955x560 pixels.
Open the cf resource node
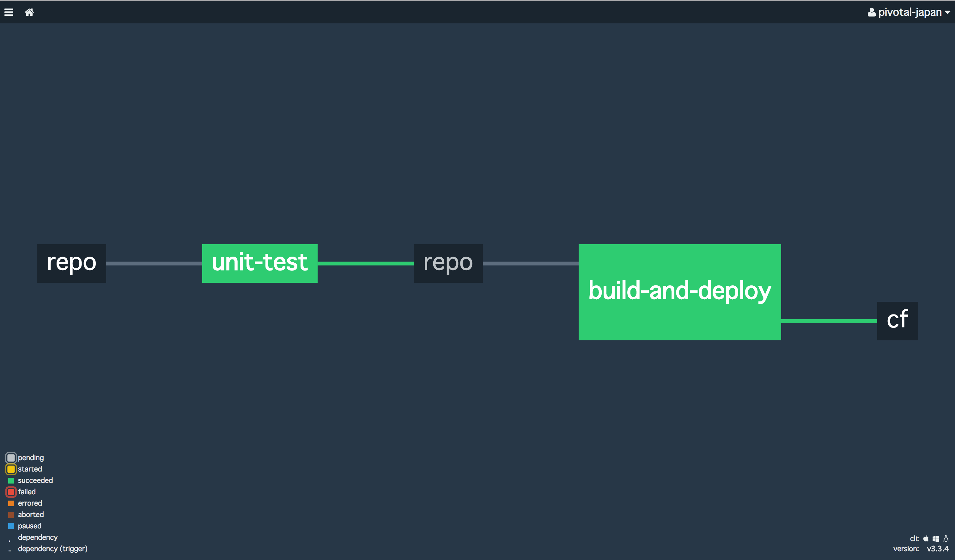point(897,320)
